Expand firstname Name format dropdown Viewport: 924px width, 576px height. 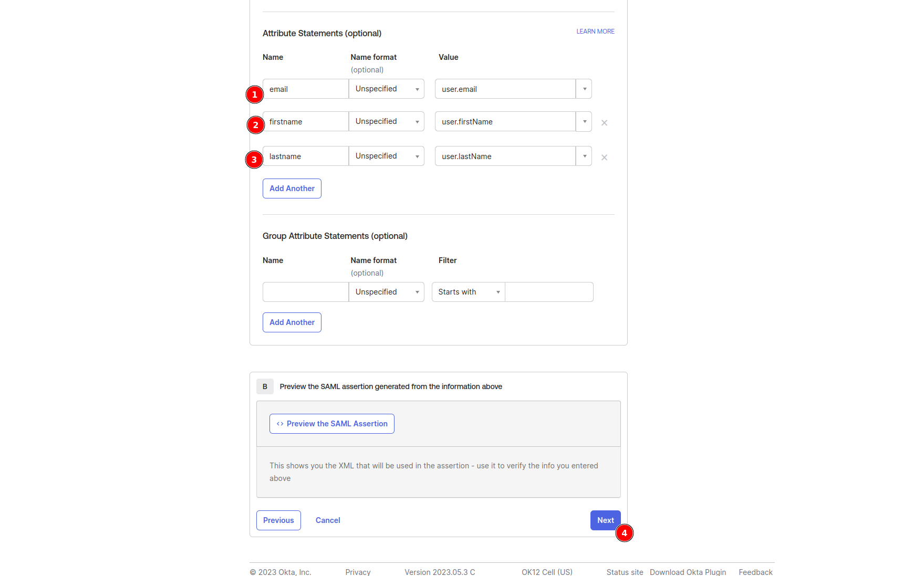tap(387, 122)
